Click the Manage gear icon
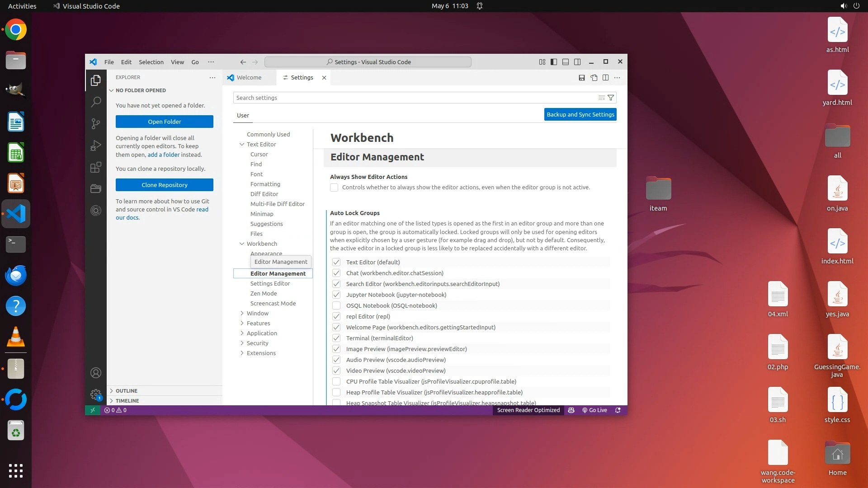The height and width of the screenshot is (488, 868). pyautogui.click(x=95, y=394)
